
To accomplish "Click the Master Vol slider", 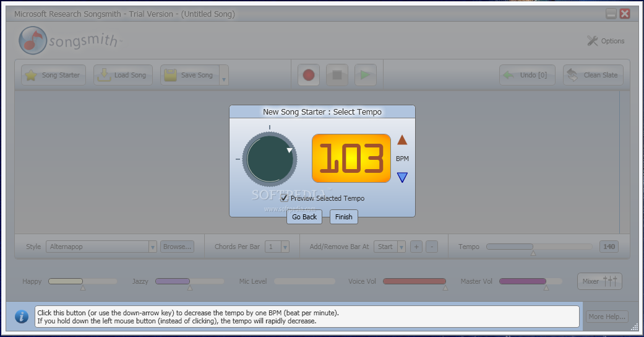I will [x=531, y=281].
